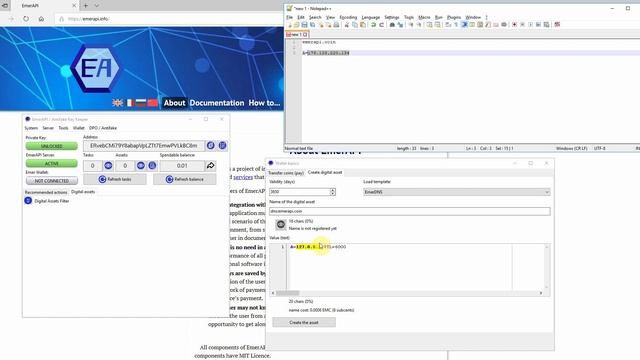Click the browser home icon
640x360 pixels.
pos(41,19)
